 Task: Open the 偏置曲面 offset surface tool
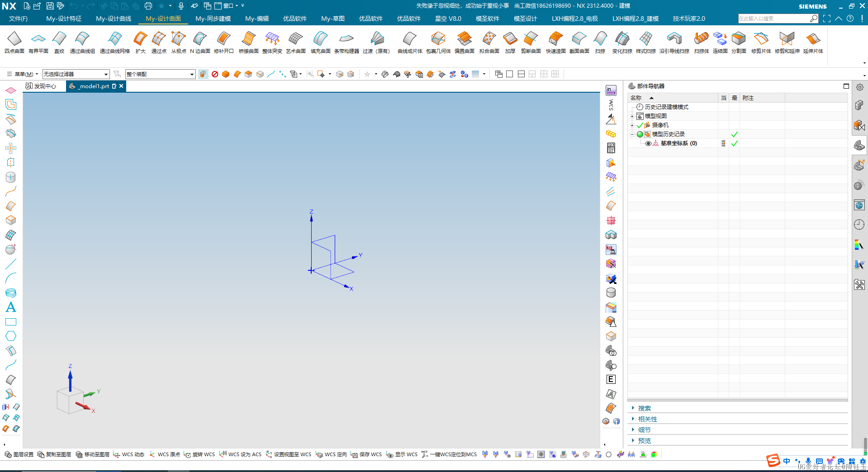(465, 42)
